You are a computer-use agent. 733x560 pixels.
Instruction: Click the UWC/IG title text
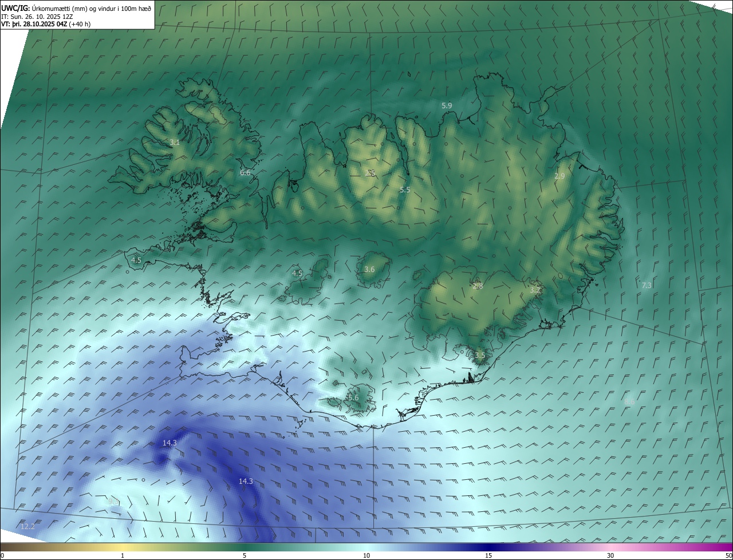(15, 9)
